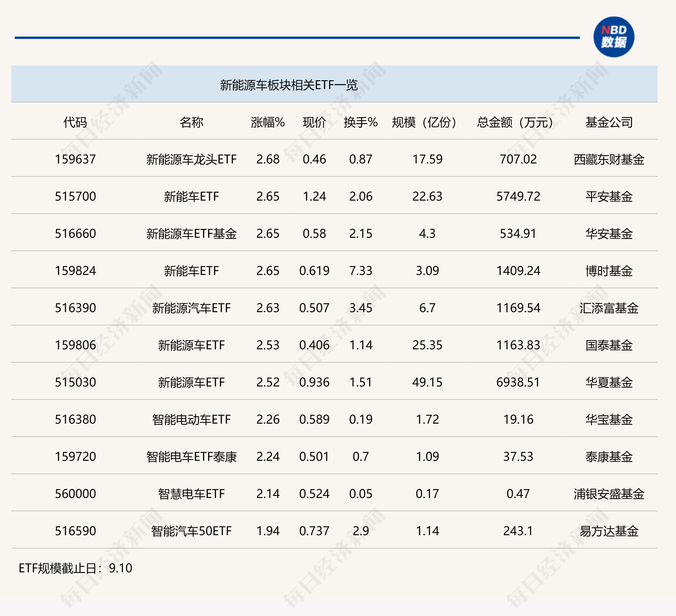676x616 pixels.
Task: Click the 新能源车板块相关ETF一览 title
Action: point(289,85)
